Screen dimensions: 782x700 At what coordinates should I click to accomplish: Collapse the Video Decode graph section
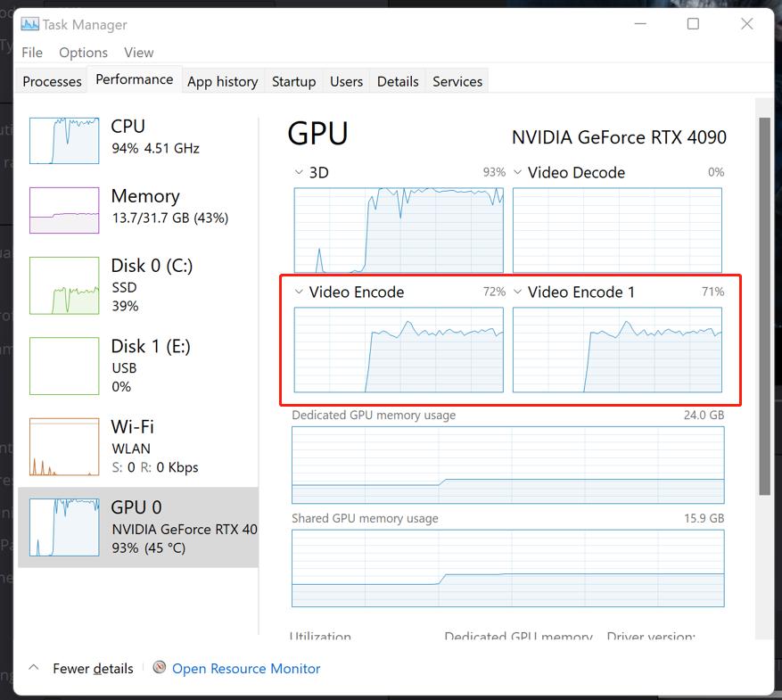point(516,172)
